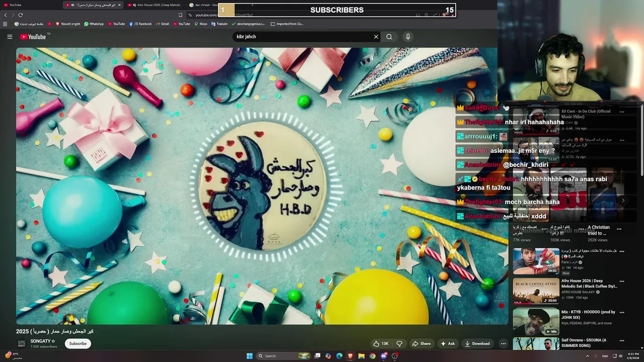The height and width of the screenshot is (362, 644).
Task: Subscribe to the SONGATY channel
Action: [77, 343]
